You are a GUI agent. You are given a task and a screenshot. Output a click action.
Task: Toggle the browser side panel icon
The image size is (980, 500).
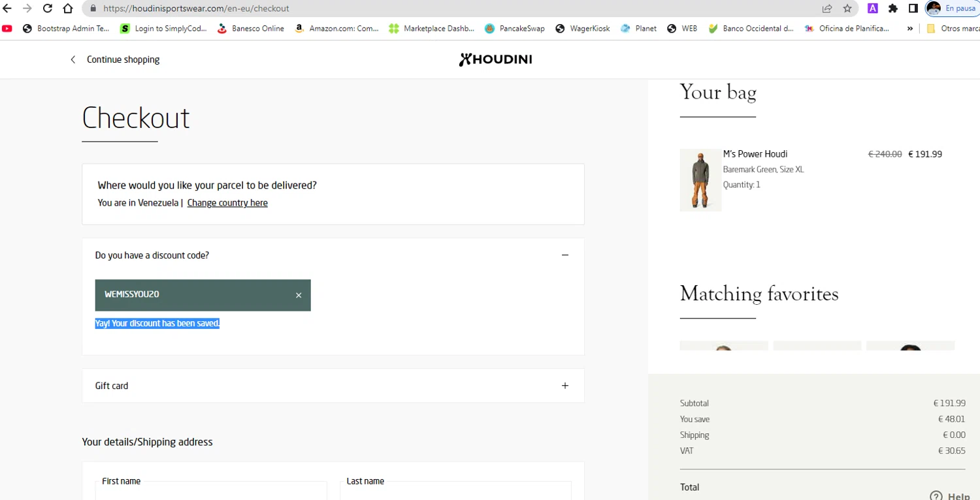tap(913, 8)
